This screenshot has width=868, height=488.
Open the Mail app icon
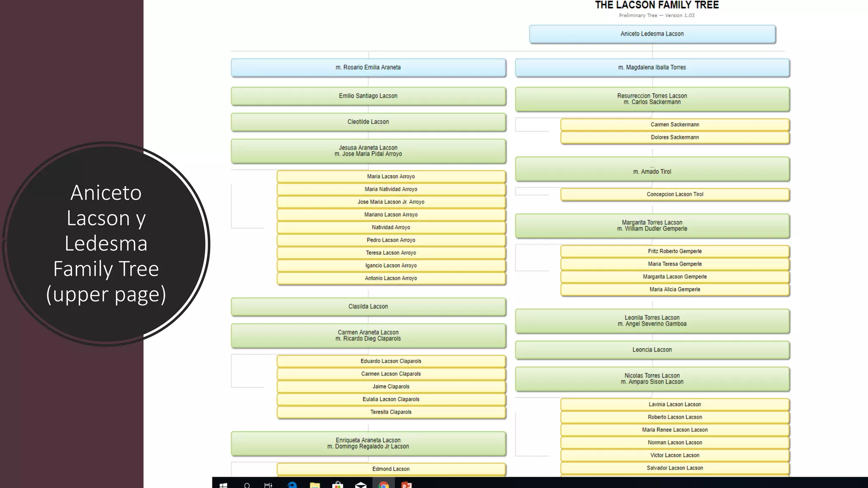coord(361,485)
